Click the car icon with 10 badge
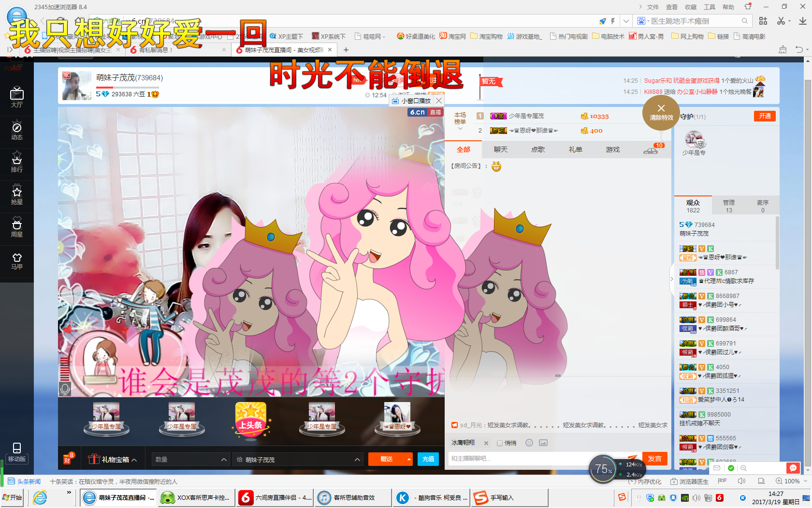The height and width of the screenshot is (508, 812). 651,150
